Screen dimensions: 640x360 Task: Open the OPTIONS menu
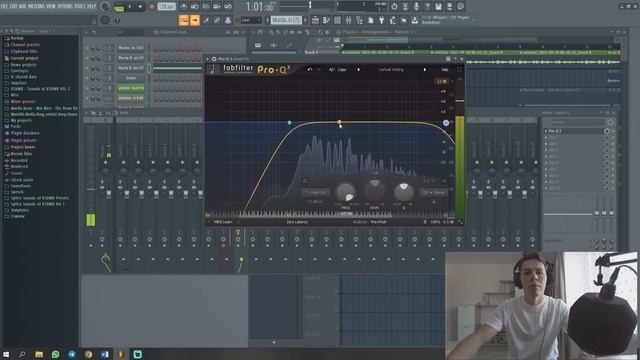65,7
